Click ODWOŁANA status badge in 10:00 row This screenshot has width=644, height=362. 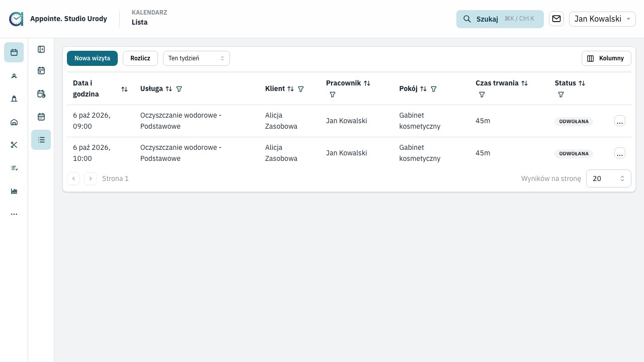[x=574, y=153]
